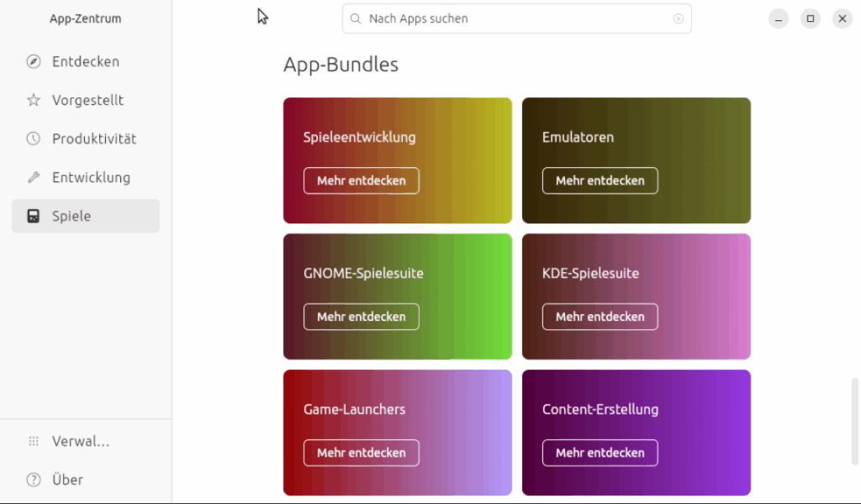Maximize the App-Zentrum window
Viewport: 861px width, 504px height.
(810, 18)
